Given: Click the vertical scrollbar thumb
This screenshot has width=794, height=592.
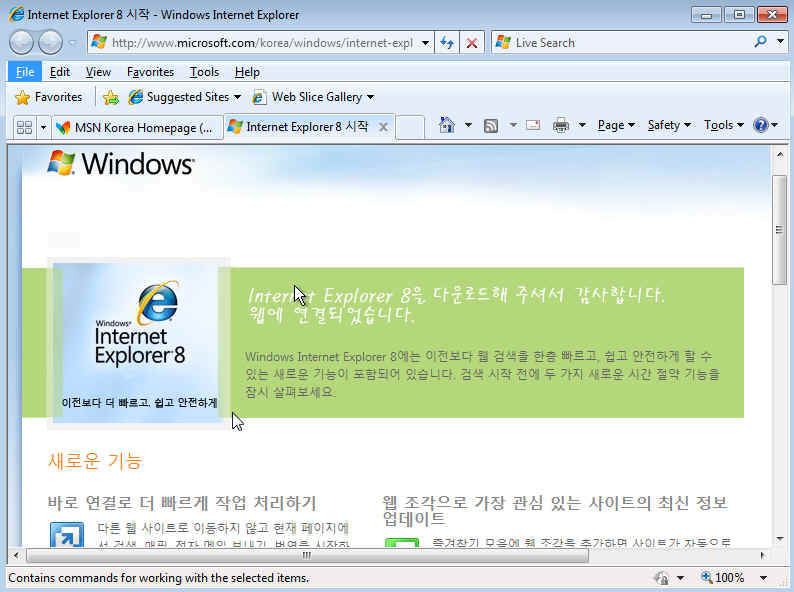Looking at the screenshot, I should 780,230.
